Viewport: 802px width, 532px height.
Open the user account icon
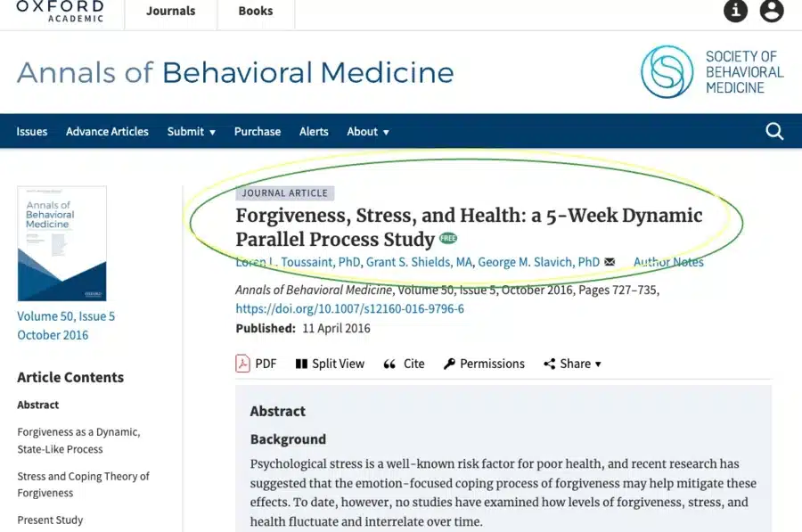pos(771,11)
